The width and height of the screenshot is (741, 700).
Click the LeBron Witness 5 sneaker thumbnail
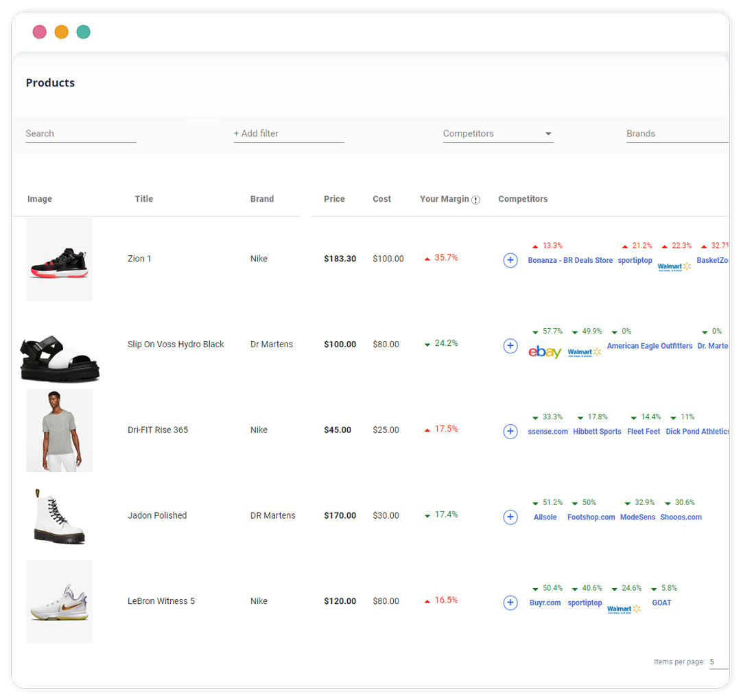pyautogui.click(x=59, y=602)
